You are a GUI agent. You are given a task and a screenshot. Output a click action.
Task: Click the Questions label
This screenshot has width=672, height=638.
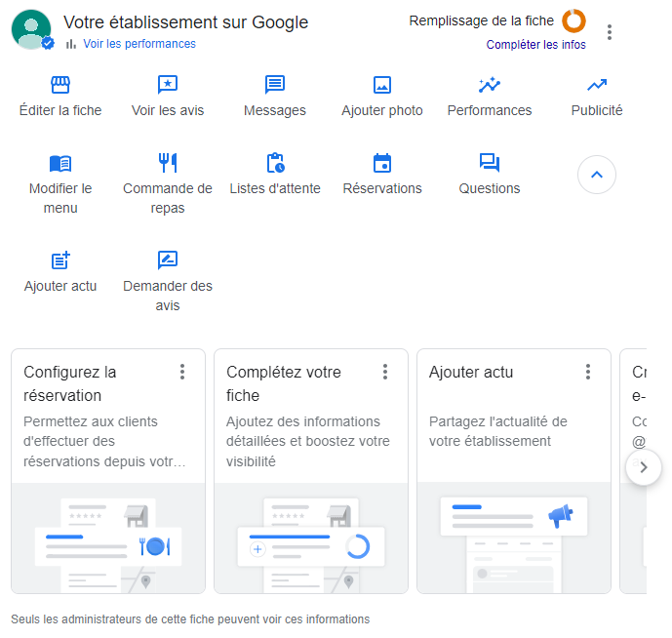coord(490,188)
